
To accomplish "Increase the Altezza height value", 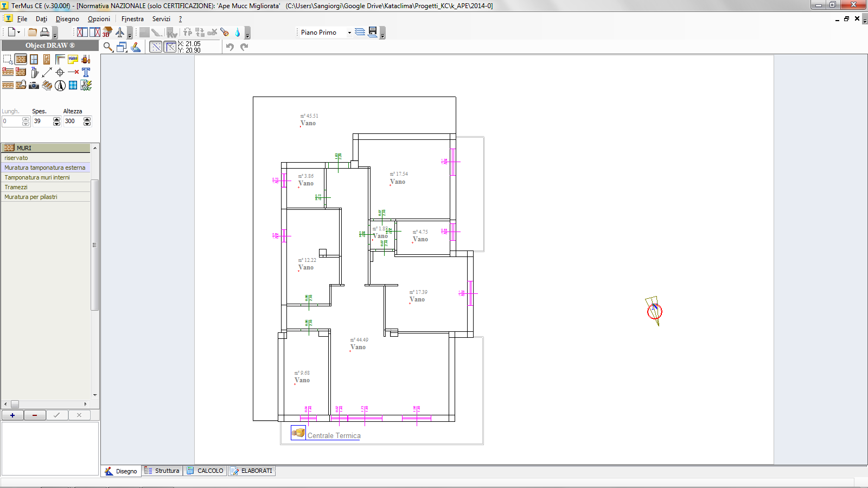I will pos(87,119).
